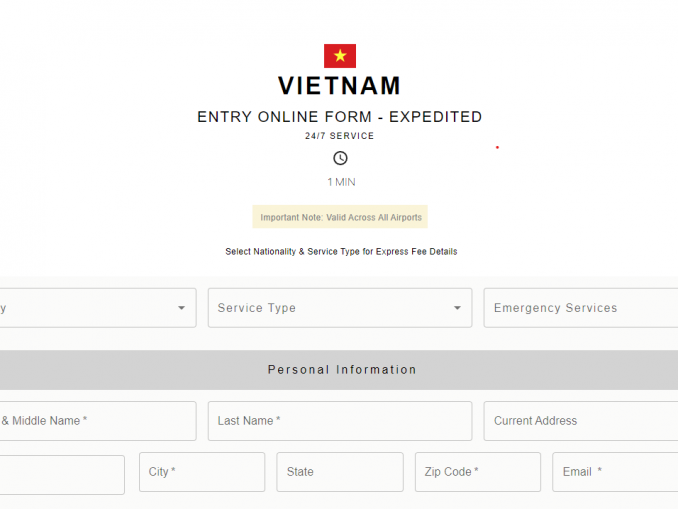678x509 pixels.
Task: Click into the Last Name field
Action: tap(339, 421)
